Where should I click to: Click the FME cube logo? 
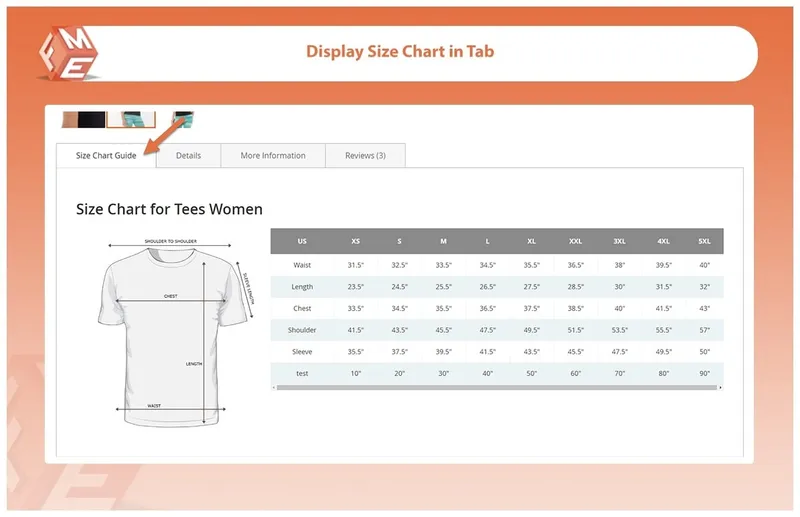coord(68,54)
